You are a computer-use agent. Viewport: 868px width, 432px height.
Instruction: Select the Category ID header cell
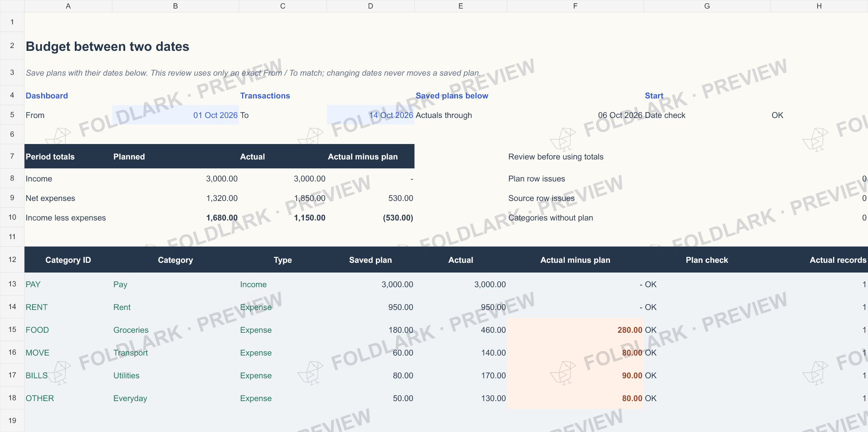[x=68, y=260]
